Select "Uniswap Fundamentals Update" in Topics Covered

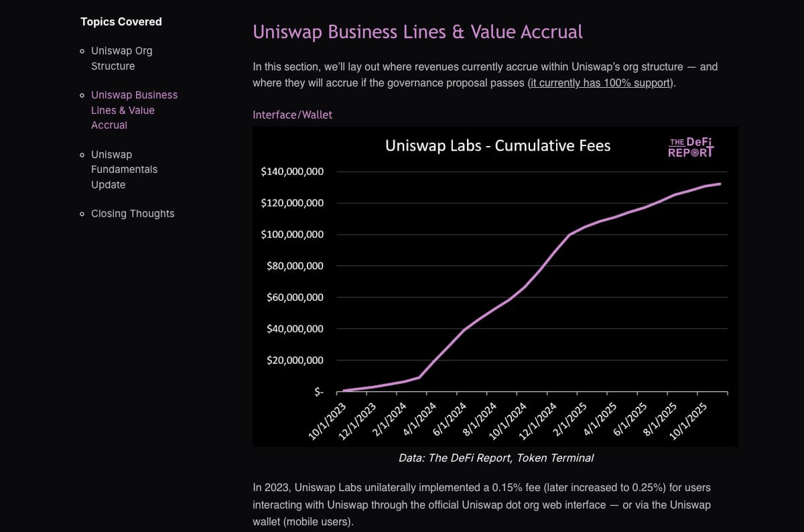(x=125, y=169)
